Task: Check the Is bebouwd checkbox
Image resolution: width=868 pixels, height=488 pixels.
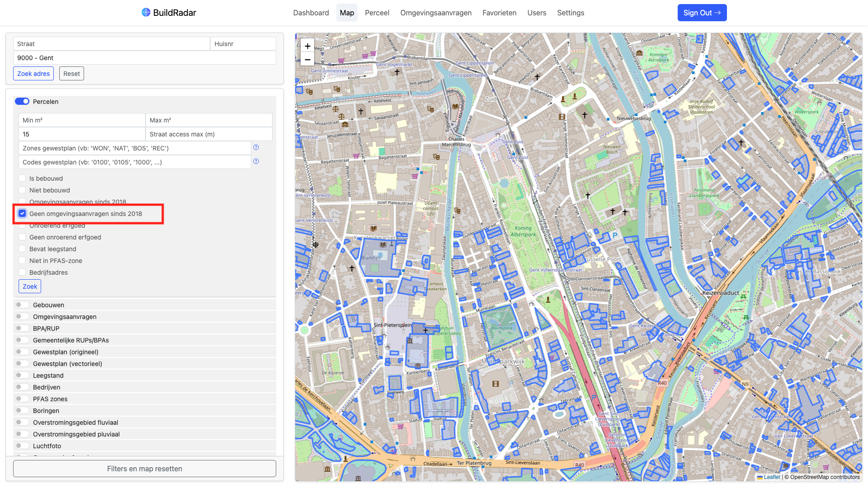Action: coord(22,178)
